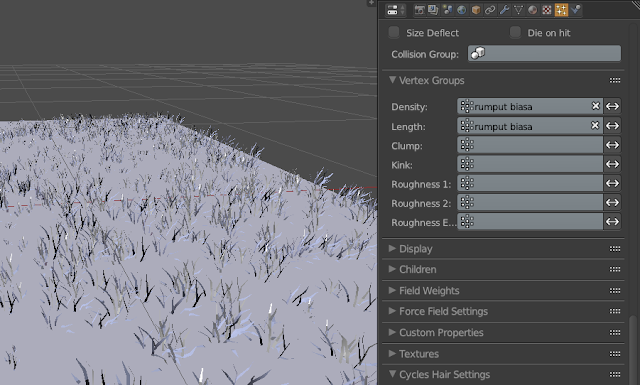The height and width of the screenshot is (385, 640).
Task: Collapse the Vertex Groups panel
Action: coord(392,80)
